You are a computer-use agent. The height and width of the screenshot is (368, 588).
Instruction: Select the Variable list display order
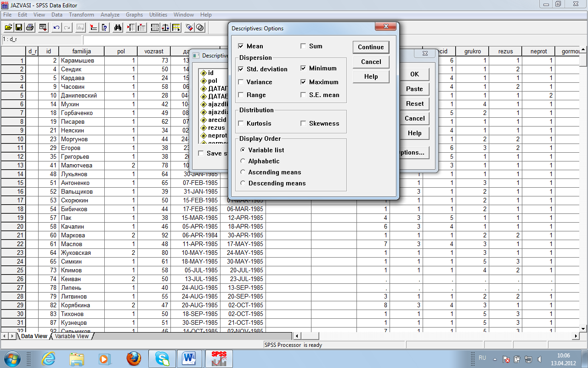point(243,150)
